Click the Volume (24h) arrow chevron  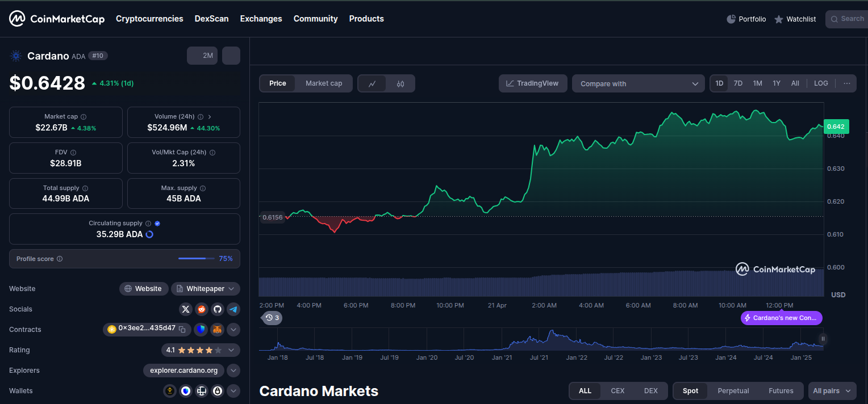tap(210, 116)
